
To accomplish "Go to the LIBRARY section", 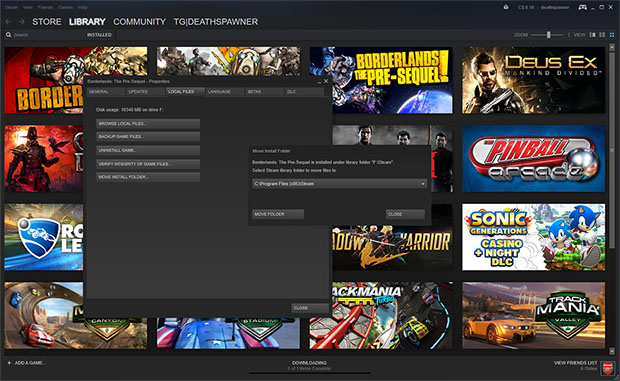I will pos(87,22).
